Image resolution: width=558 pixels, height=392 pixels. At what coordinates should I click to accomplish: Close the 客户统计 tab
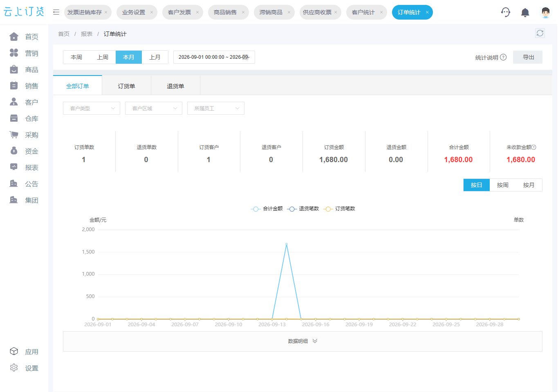coord(381,12)
